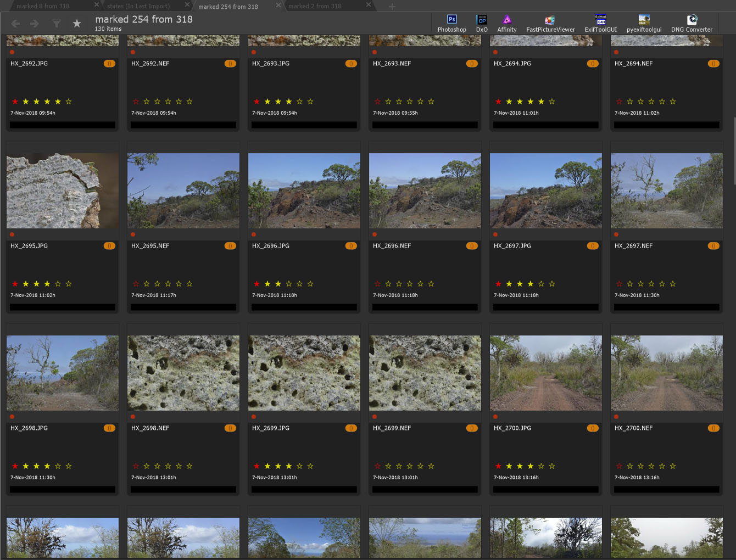736x560 pixels.
Task: Add a new tab with the plus icon
Action: pos(392,7)
